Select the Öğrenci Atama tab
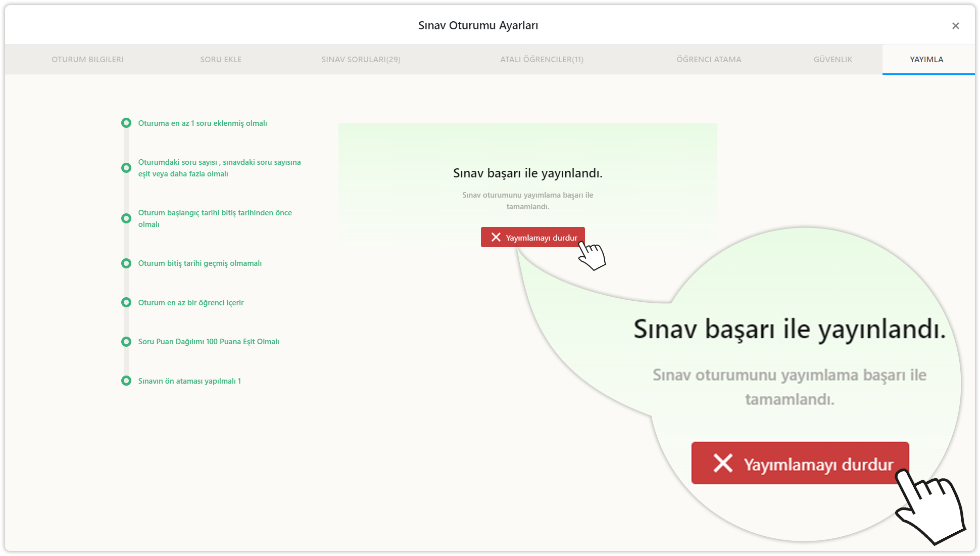980x556 pixels. coord(709,60)
